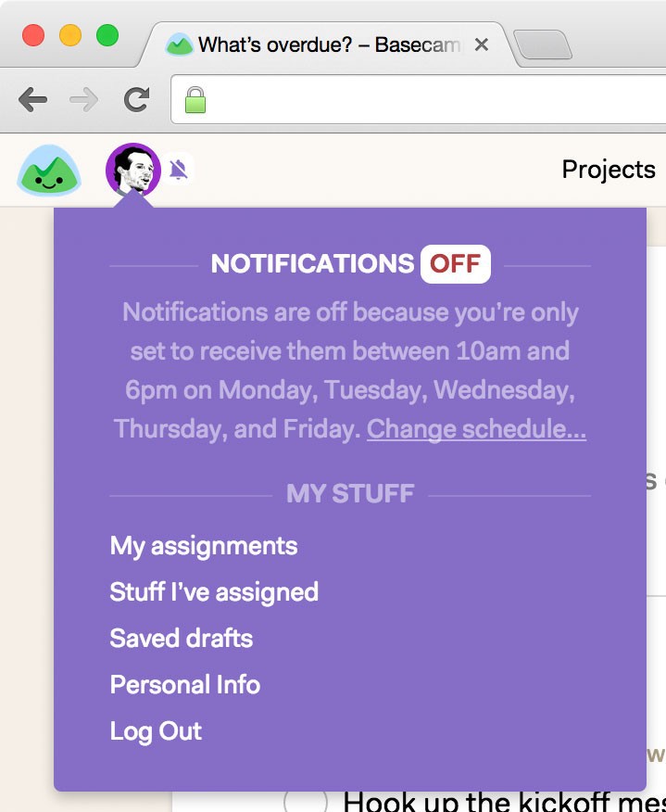Select Stuff I've assigned
The height and width of the screenshot is (812, 666).
pos(214,592)
